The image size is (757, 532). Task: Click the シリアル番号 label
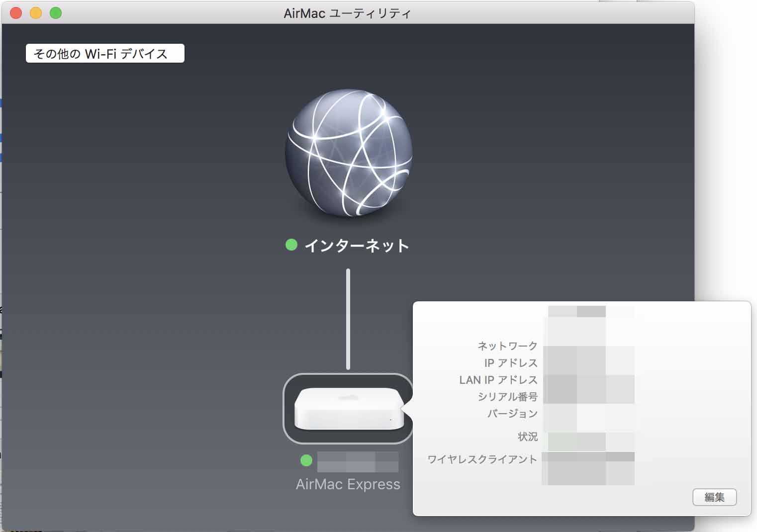click(x=507, y=397)
